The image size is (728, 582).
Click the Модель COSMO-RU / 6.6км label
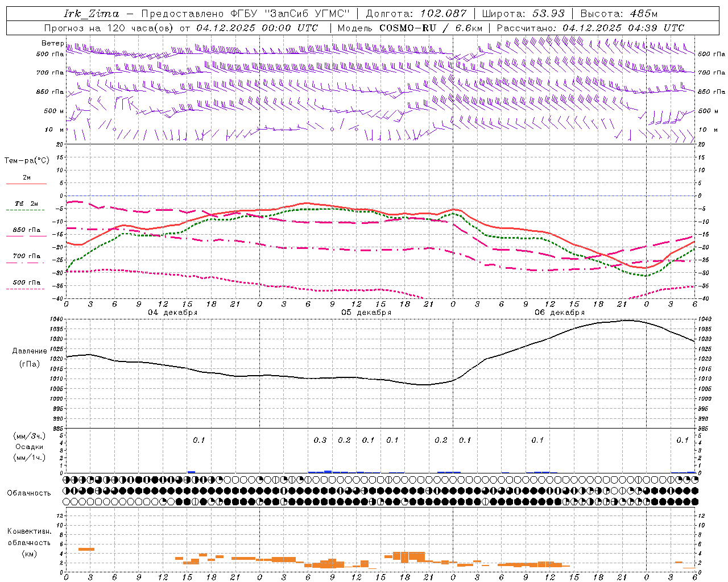(x=410, y=28)
